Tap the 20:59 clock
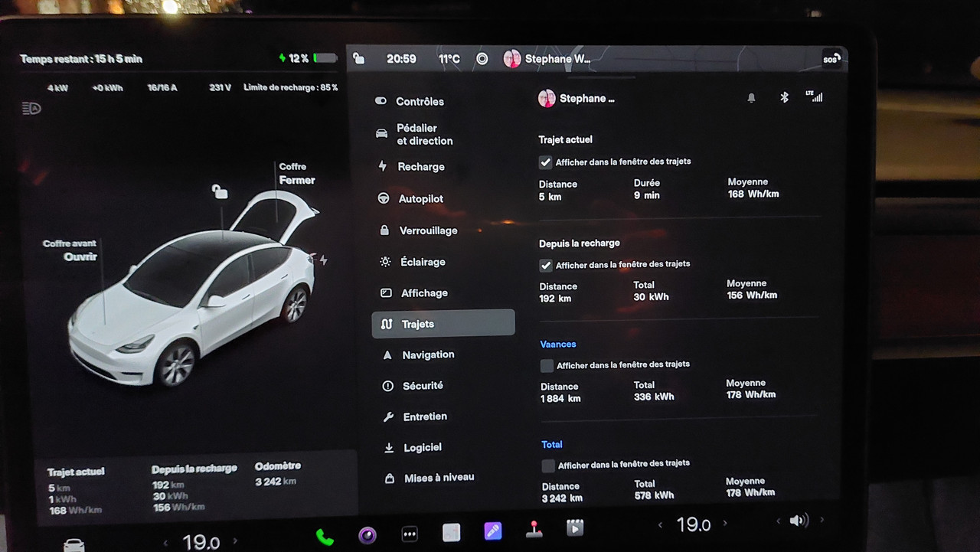The width and height of the screenshot is (980, 552). click(x=401, y=59)
